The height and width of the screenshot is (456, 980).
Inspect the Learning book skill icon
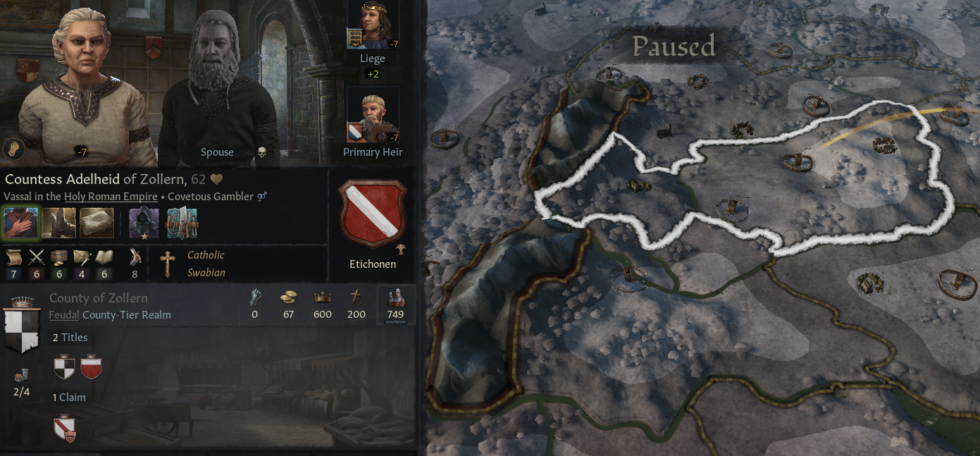pyautogui.click(x=104, y=257)
